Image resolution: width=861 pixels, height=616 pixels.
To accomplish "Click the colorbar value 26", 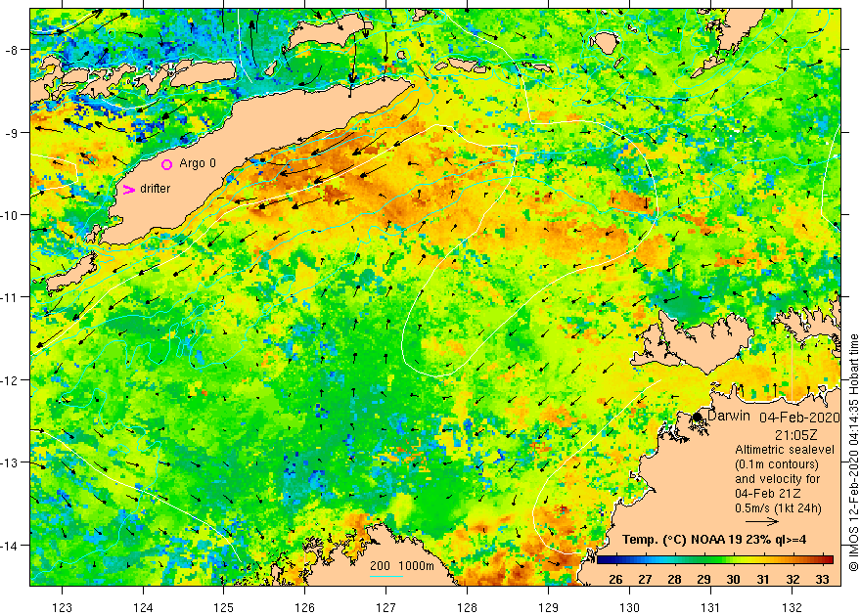I will [615, 579].
